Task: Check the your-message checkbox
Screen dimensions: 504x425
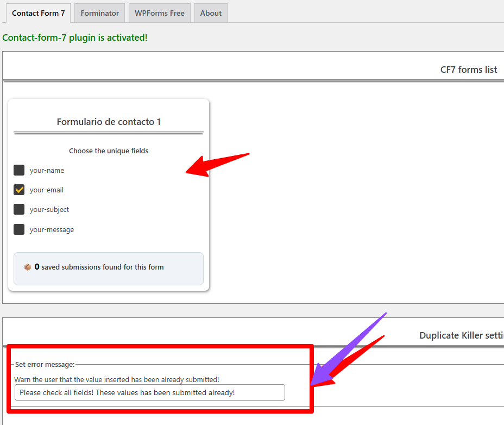Action: (x=19, y=229)
